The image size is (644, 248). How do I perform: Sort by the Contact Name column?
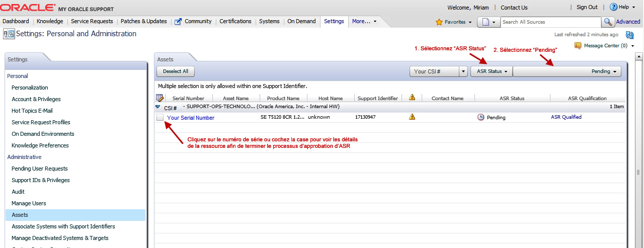(x=447, y=98)
